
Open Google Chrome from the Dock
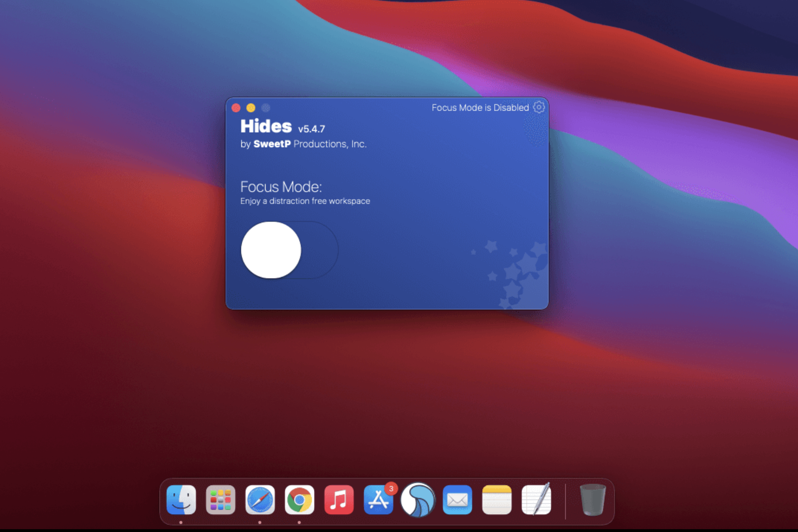click(300, 500)
